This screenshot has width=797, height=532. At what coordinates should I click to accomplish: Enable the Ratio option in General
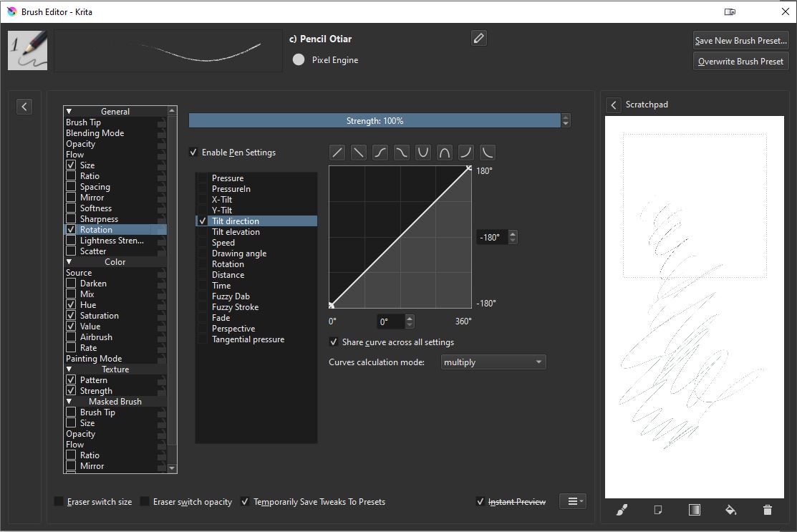click(x=71, y=176)
